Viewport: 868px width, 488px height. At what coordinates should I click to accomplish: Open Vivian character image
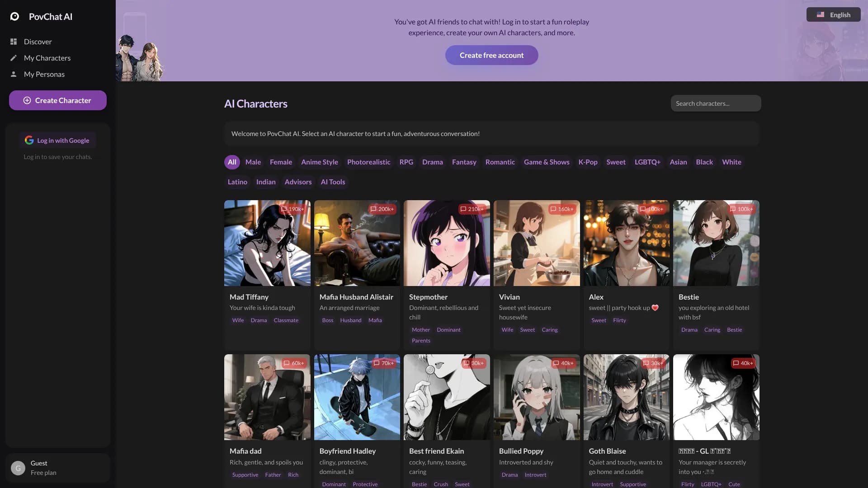537,243
